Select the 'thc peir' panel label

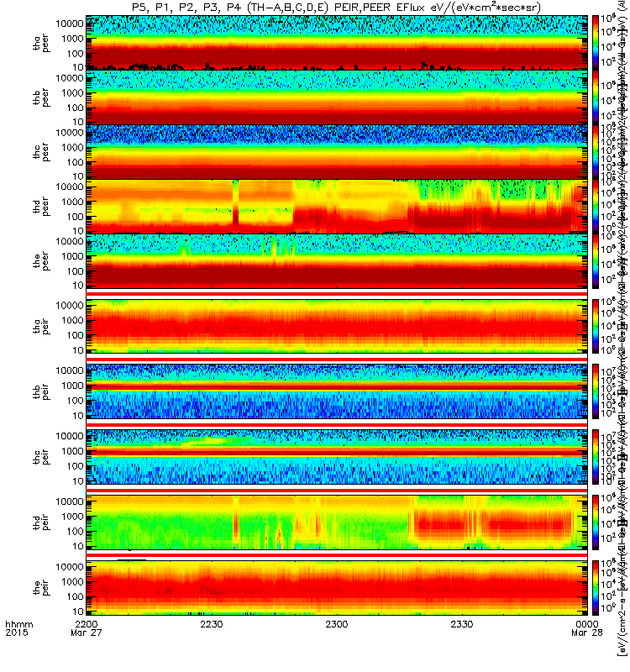pos(41,457)
